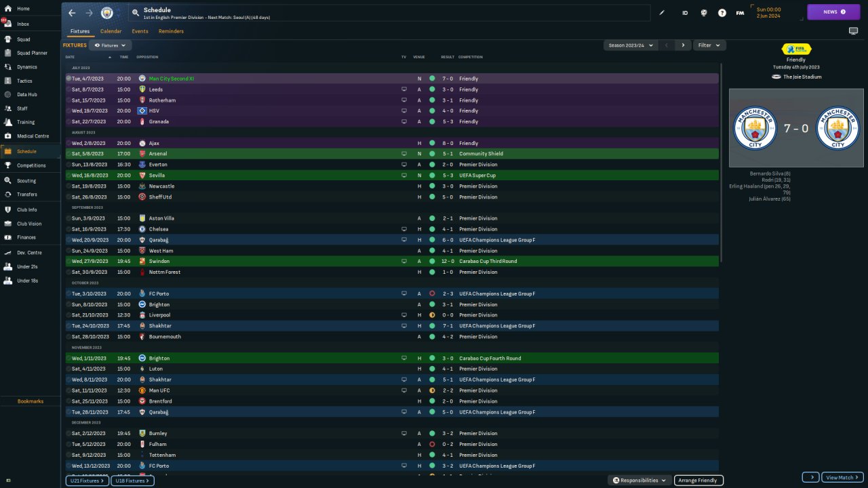
Task: Click the date and time display in top bar
Action: click(x=768, y=12)
